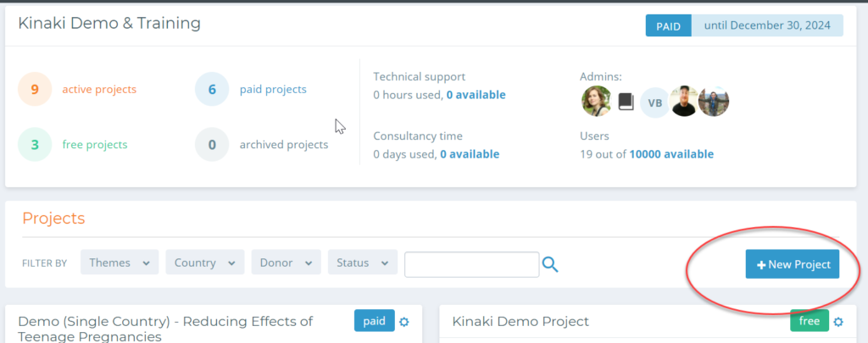Screen dimensions: 868x343
Task: Expand the Donor filter dropdown
Action: point(287,263)
